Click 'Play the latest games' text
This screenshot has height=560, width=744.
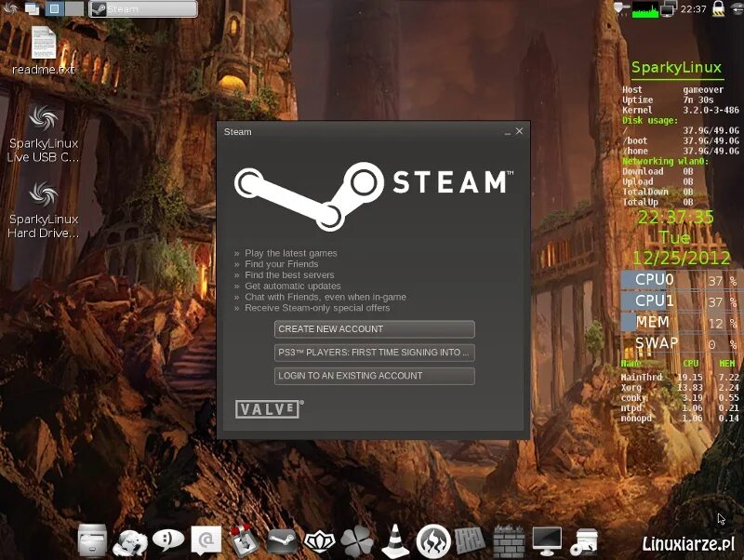tap(291, 253)
